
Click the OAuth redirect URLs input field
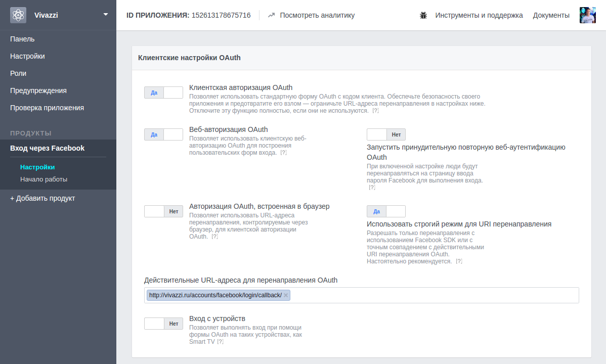(x=361, y=295)
